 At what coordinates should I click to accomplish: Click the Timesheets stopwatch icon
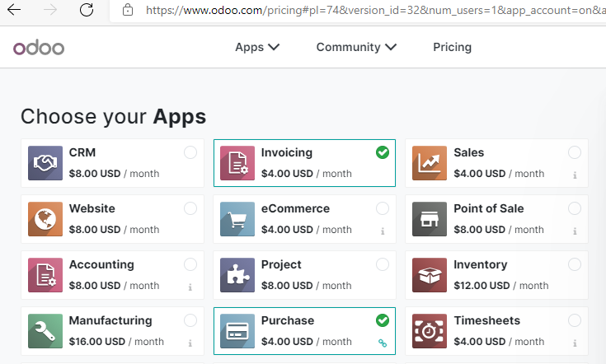tap(430, 331)
